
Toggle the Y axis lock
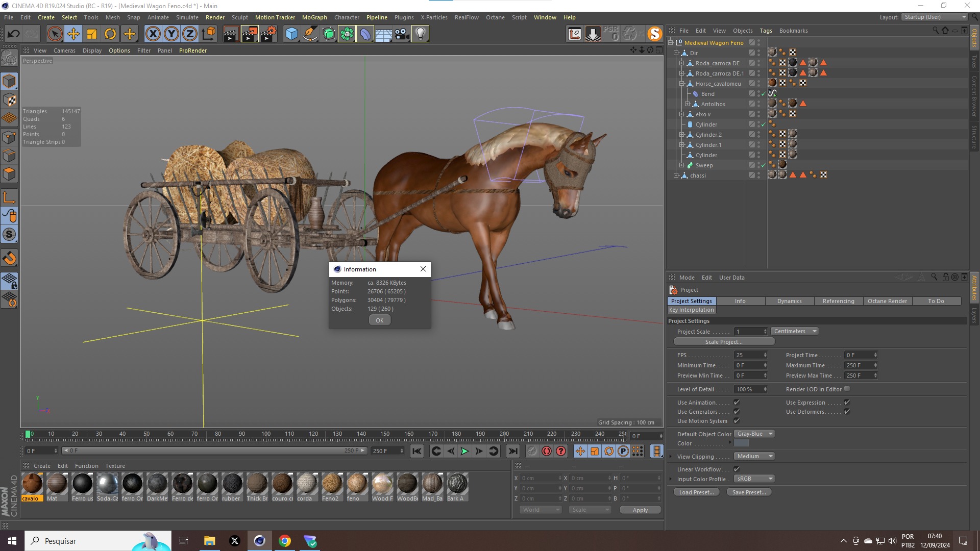(171, 34)
